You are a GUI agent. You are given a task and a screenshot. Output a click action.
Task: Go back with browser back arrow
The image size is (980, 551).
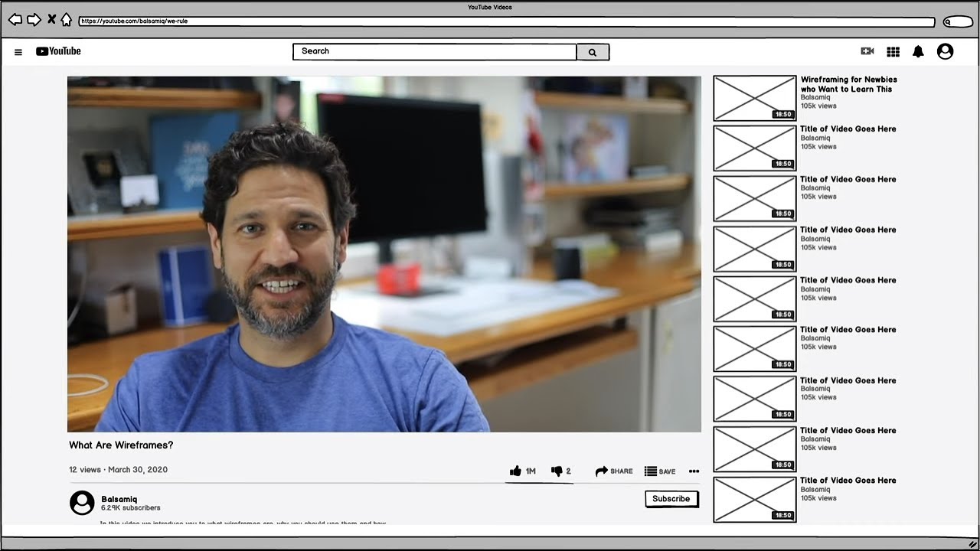pos(15,20)
